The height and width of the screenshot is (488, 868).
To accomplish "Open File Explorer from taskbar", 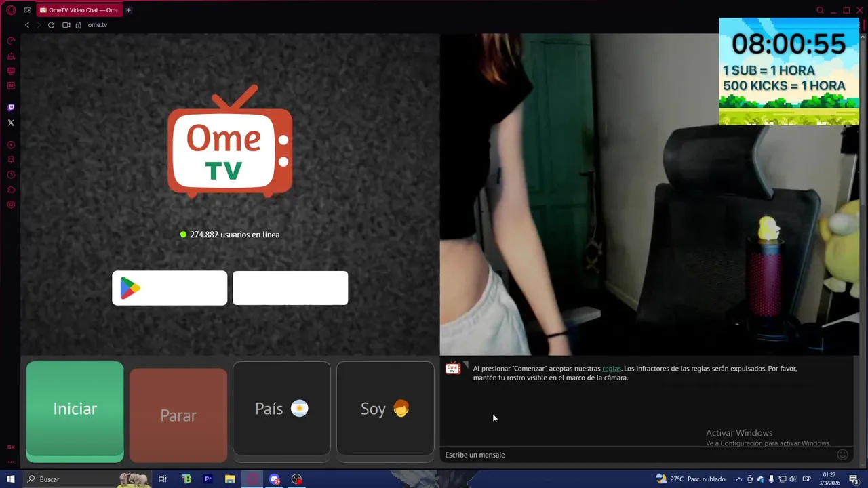I will tap(230, 479).
